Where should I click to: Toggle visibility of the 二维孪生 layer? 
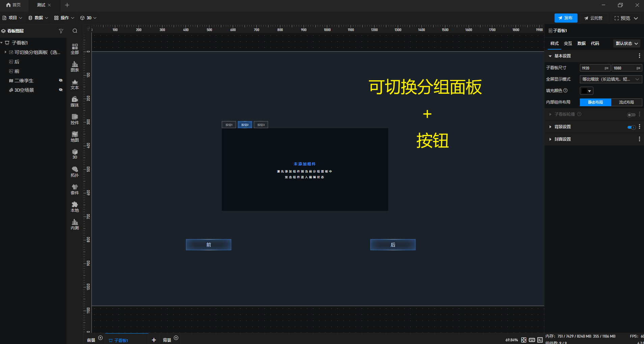coord(61,80)
